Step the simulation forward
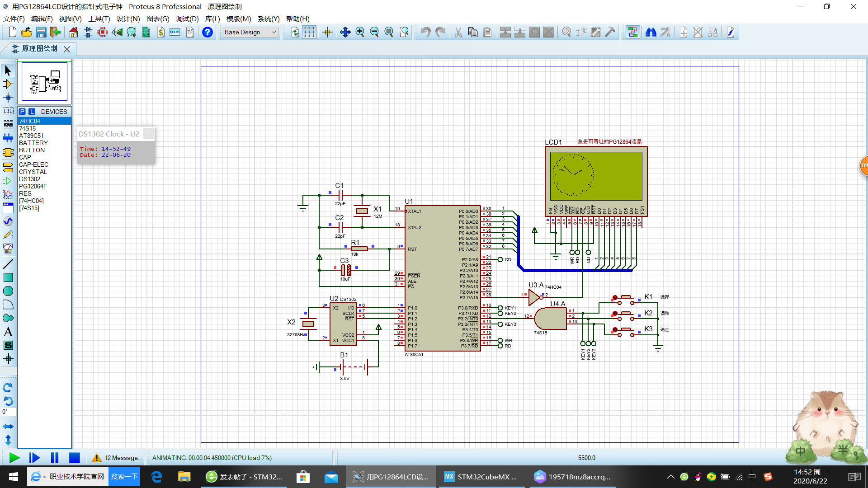The image size is (868, 488). click(x=34, y=458)
